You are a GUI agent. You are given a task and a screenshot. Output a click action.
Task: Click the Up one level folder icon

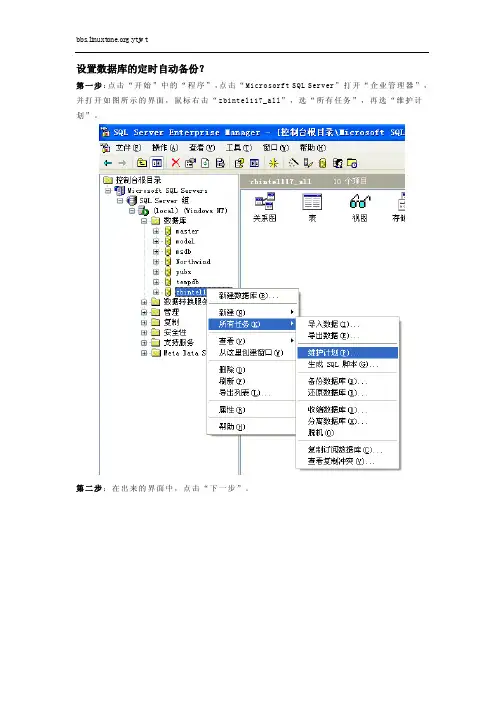142,163
